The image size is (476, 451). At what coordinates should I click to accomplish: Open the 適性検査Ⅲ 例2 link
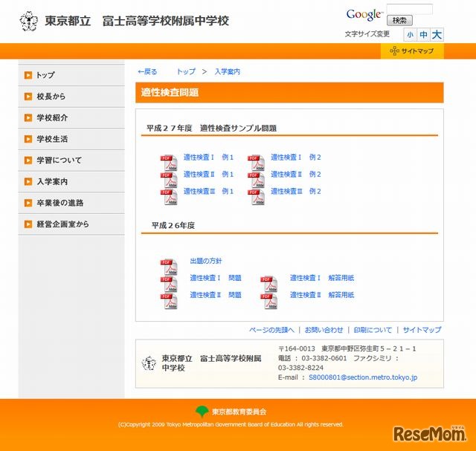click(x=296, y=191)
